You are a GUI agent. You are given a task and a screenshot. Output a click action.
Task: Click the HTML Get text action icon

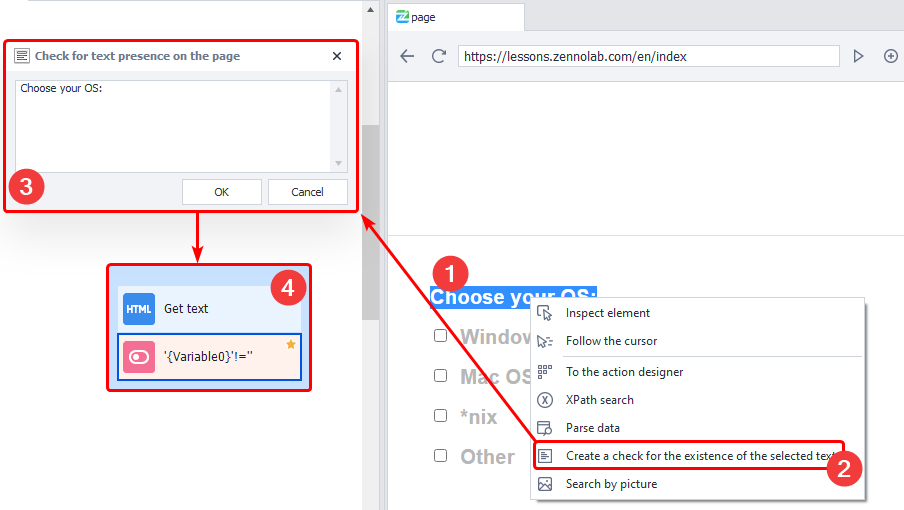click(x=139, y=309)
